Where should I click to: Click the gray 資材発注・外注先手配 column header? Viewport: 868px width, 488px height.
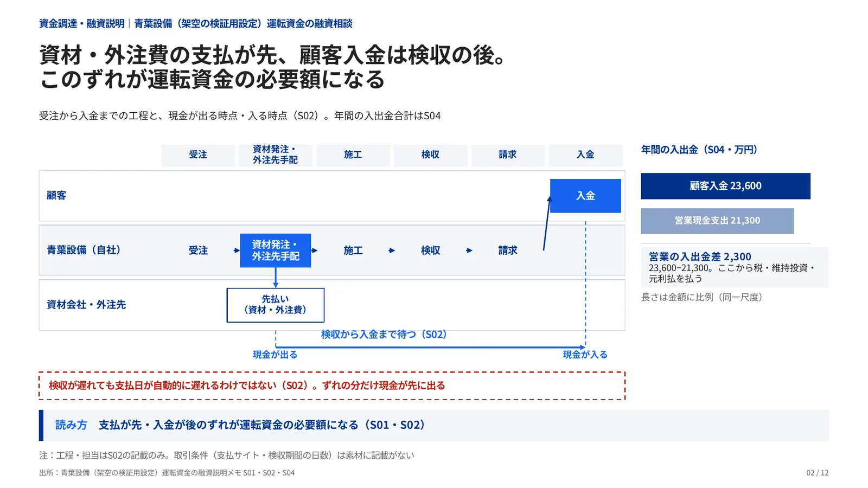276,155
